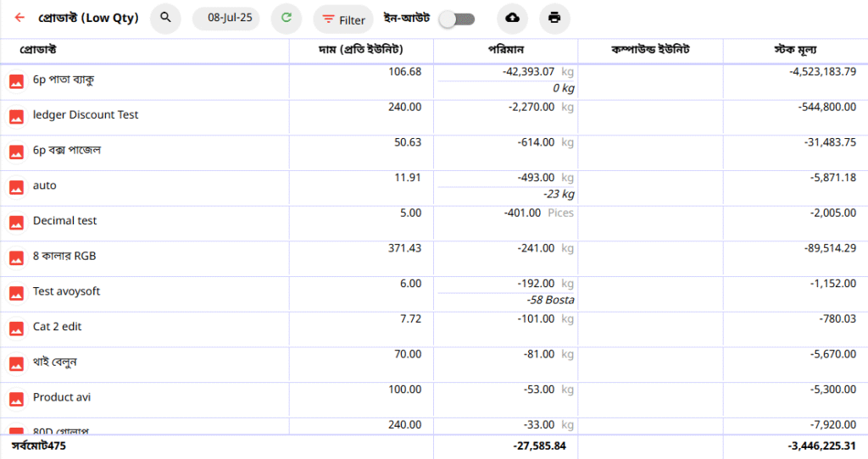Viewport: 868px width, 459px height.
Task: Sort by দাম (প্রতি ইউনিট) column header
Action: point(360,50)
